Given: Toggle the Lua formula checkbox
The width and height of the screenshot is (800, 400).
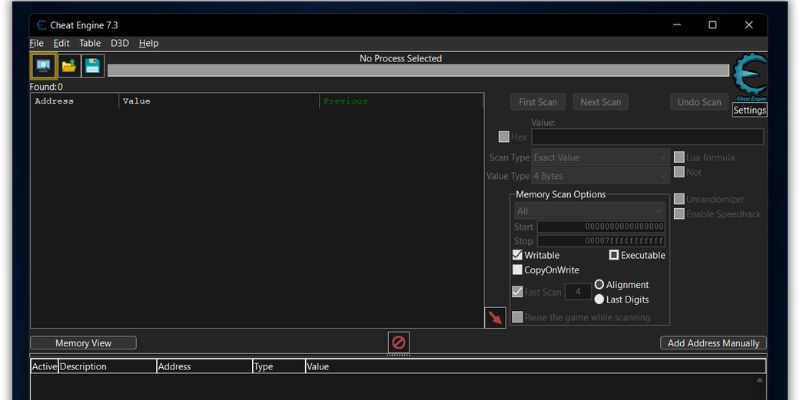Looking at the screenshot, I should 679,157.
